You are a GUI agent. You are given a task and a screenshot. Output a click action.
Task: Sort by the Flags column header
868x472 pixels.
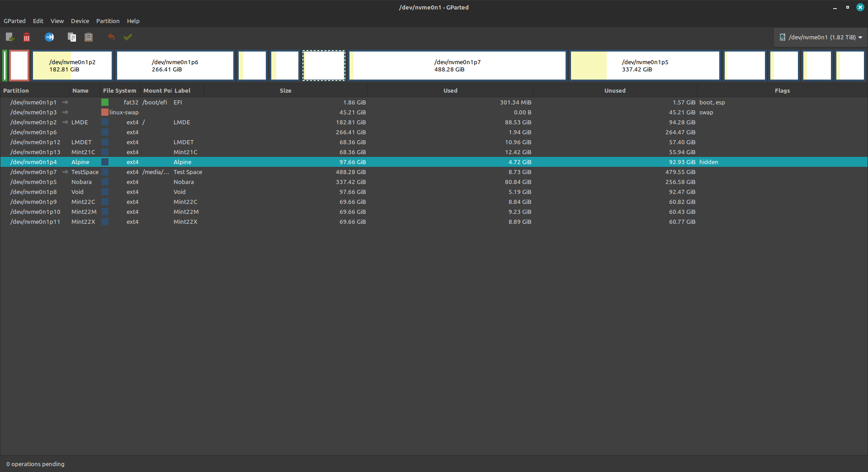pyautogui.click(x=782, y=90)
